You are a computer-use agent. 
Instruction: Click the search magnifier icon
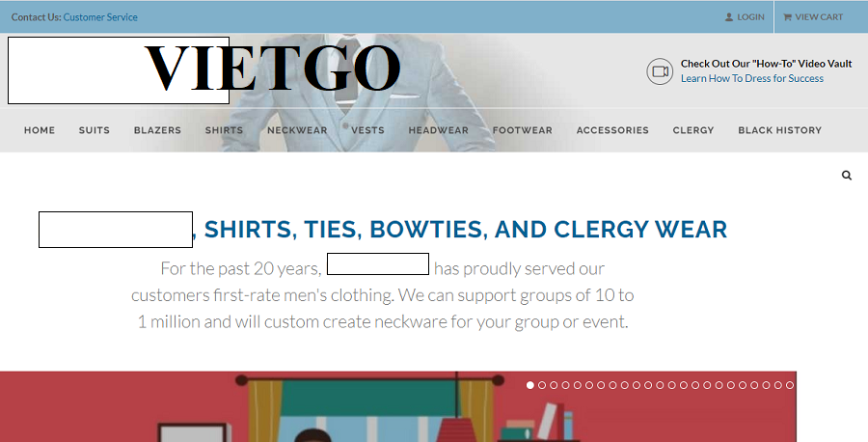(847, 176)
